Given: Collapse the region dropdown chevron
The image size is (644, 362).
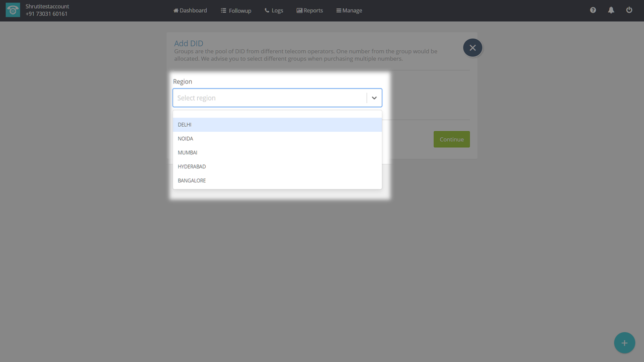Looking at the screenshot, I should coord(374,98).
